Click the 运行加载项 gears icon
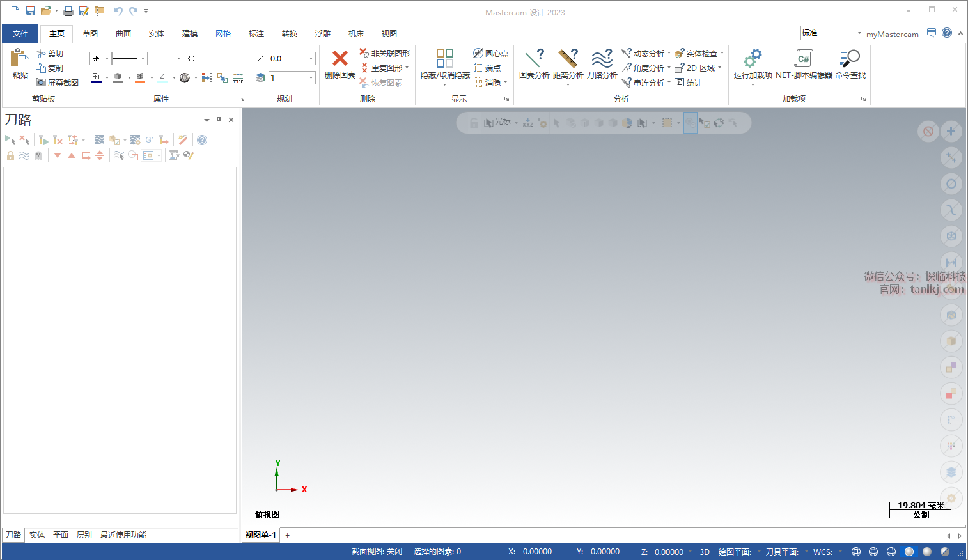968x560 pixels. coord(753,58)
